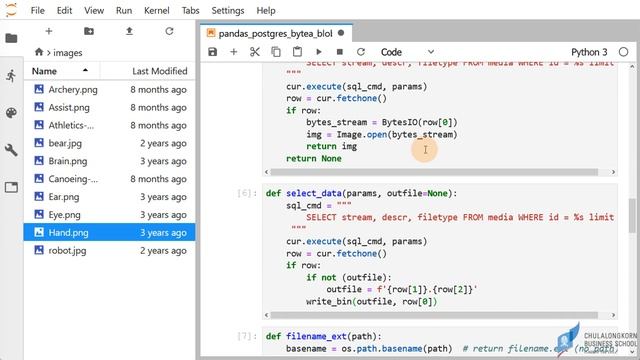
Task: Click the Upload Files arrow icon
Action: click(x=129, y=31)
